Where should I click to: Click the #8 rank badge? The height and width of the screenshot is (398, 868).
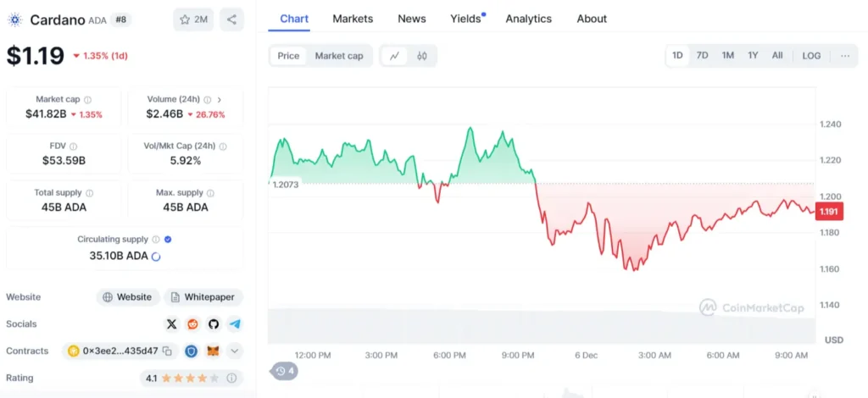[120, 20]
